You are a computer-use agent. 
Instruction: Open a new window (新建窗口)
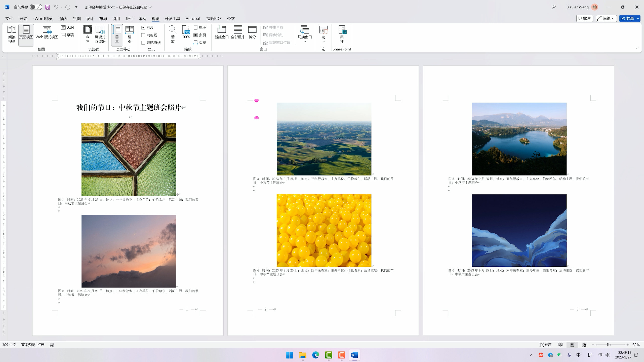(x=222, y=32)
